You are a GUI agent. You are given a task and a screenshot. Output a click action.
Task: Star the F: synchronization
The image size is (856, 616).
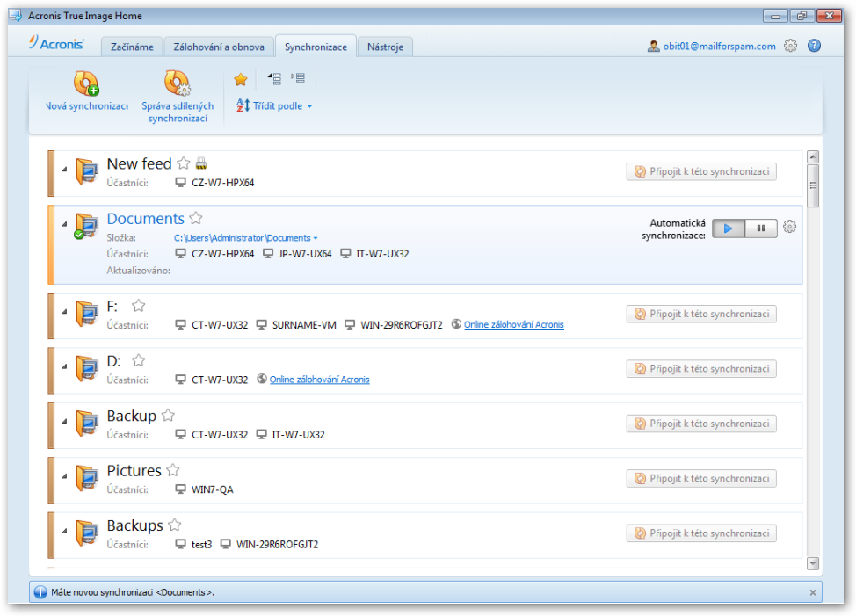139,306
